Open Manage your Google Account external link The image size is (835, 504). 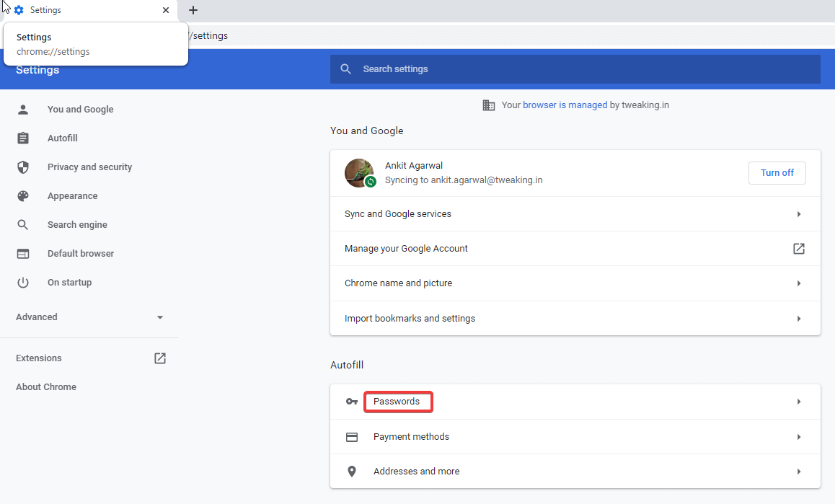click(799, 249)
